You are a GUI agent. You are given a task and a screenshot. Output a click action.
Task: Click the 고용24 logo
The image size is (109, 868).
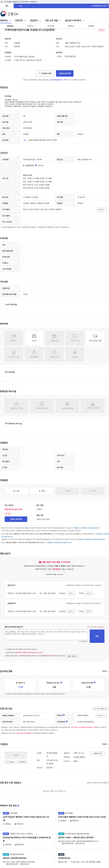click(x=9, y=14)
